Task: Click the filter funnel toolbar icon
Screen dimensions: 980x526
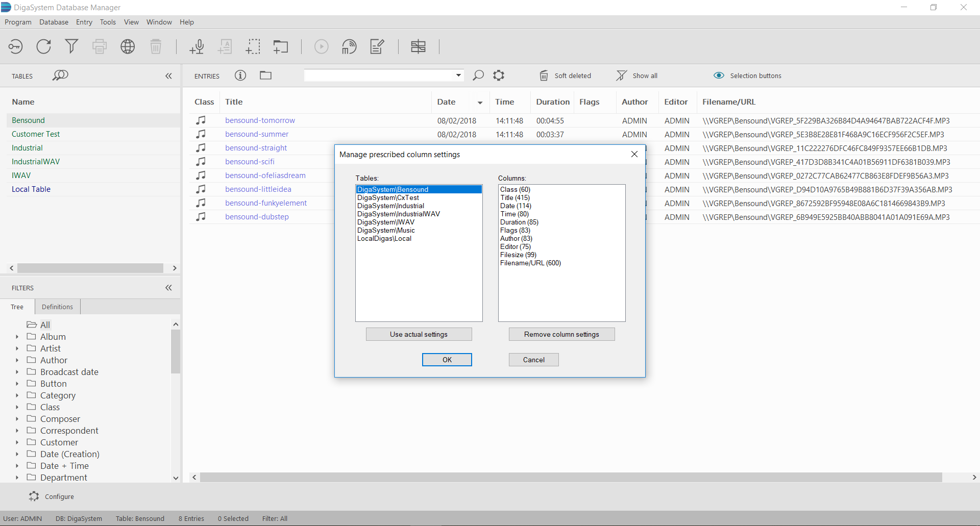Action: [71, 46]
